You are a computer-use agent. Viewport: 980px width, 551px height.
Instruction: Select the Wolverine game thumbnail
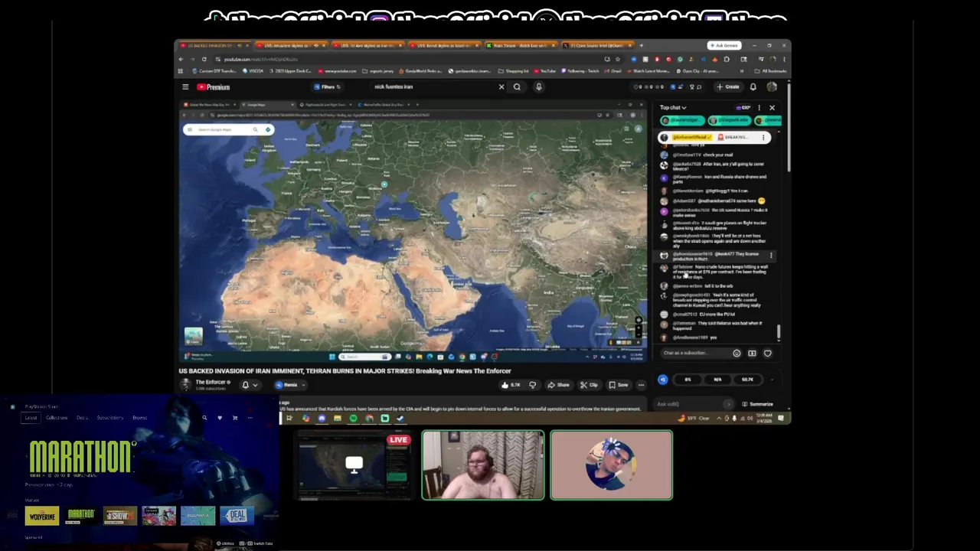point(42,516)
